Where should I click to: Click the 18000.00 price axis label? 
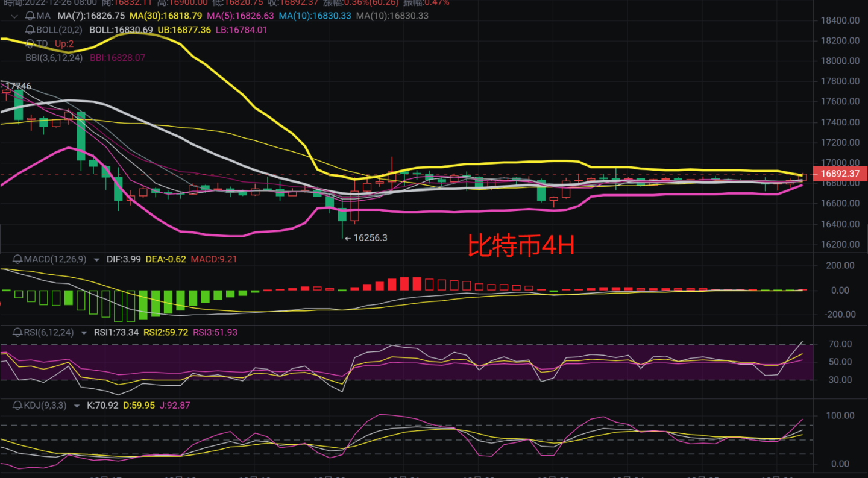point(840,61)
